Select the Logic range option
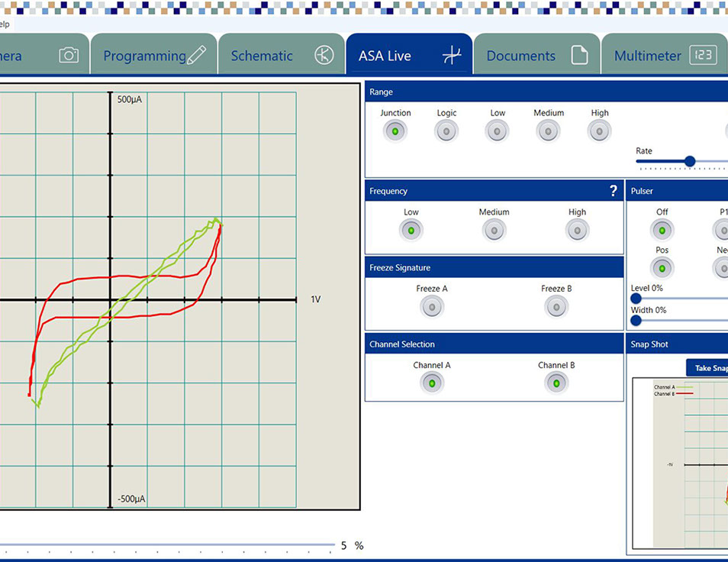728x562 pixels. click(x=446, y=131)
